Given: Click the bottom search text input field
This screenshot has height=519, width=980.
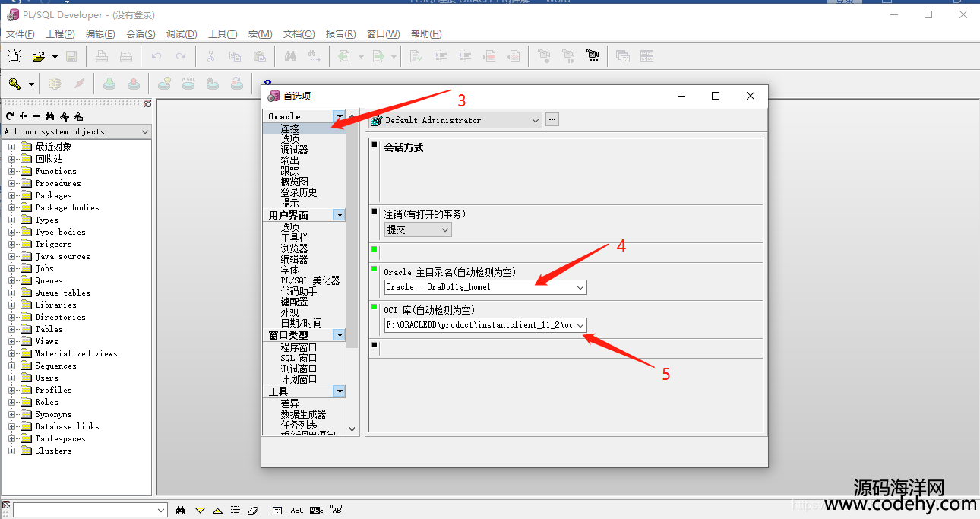Looking at the screenshot, I should pyautogui.click(x=84, y=511).
